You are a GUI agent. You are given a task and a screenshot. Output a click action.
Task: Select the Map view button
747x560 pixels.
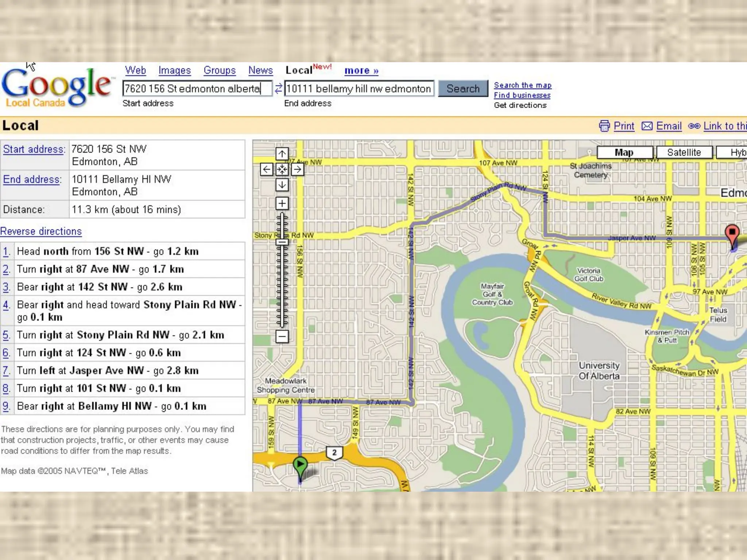coord(624,152)
